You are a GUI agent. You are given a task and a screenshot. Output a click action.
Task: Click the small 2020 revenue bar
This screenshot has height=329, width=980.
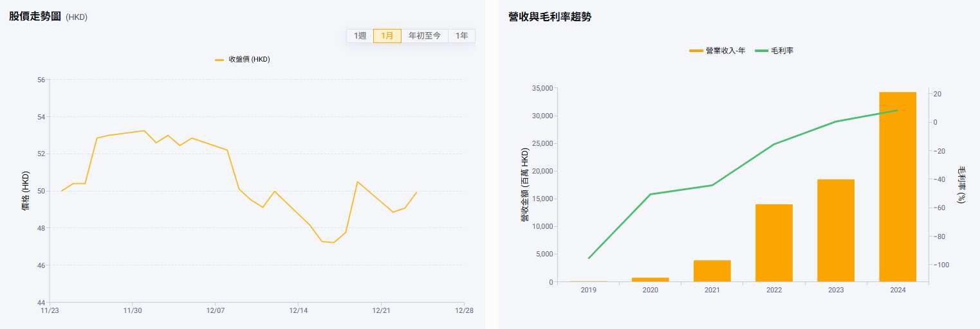coord(651,280)
